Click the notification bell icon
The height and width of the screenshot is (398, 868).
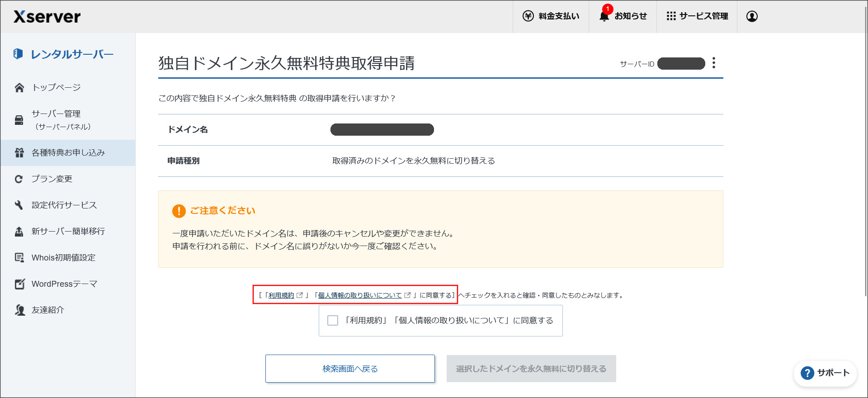click(x=604, y=16)
